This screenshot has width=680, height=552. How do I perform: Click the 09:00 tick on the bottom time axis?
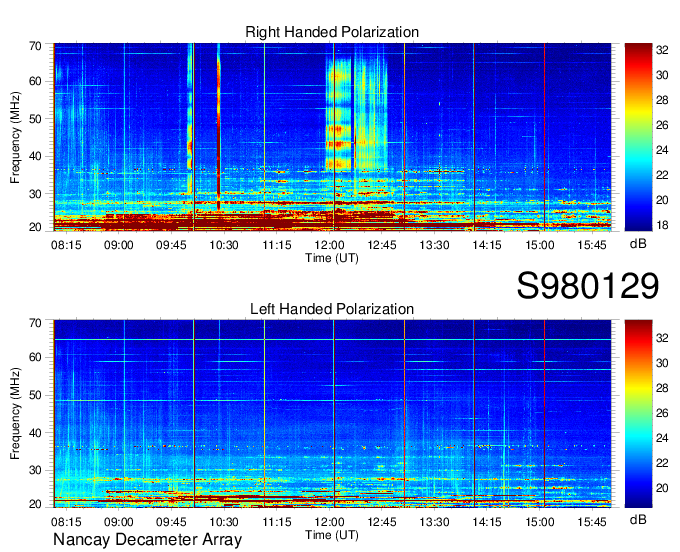[x=118, y=522]
